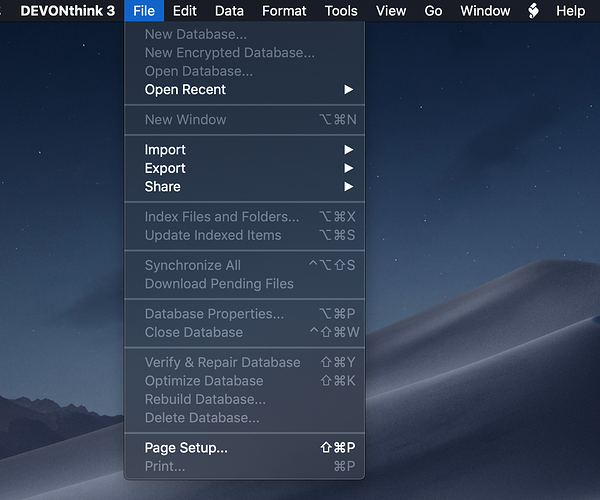The image size is (600, 500).
Task: Expand the Share submenu
Action: point(245,187)
